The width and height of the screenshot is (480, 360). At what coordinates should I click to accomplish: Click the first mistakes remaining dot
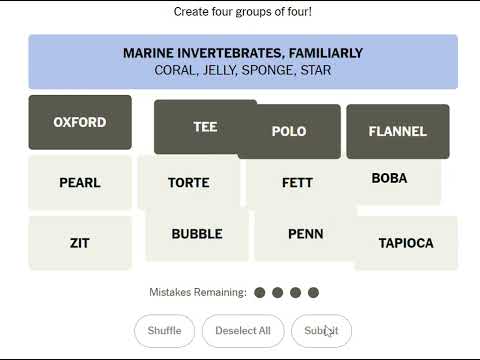click(x=260, y=293)
